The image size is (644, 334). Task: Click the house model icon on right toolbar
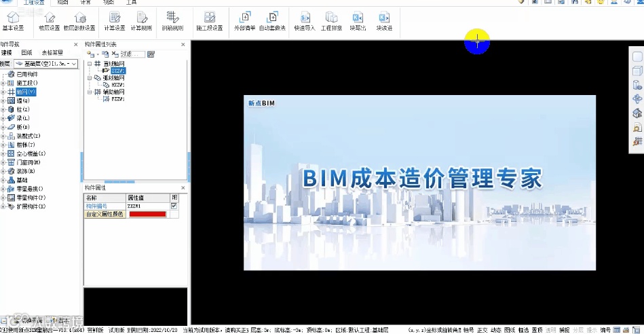637,113
